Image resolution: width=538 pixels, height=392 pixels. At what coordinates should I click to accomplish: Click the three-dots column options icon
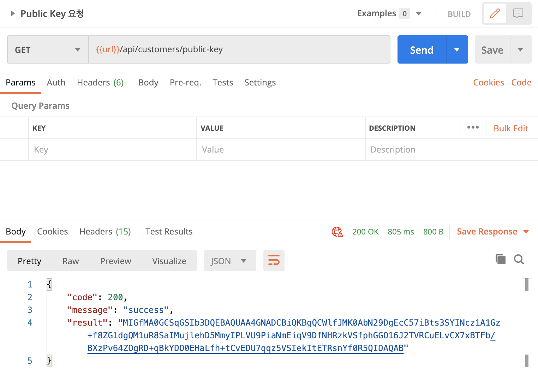(x=473, y=127)
